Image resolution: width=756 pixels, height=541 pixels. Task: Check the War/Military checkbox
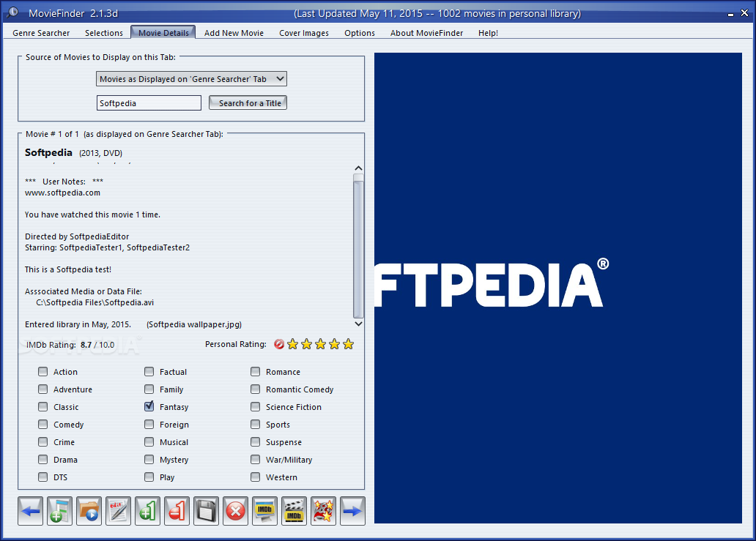pyautogui.click(x=255, y=459)
